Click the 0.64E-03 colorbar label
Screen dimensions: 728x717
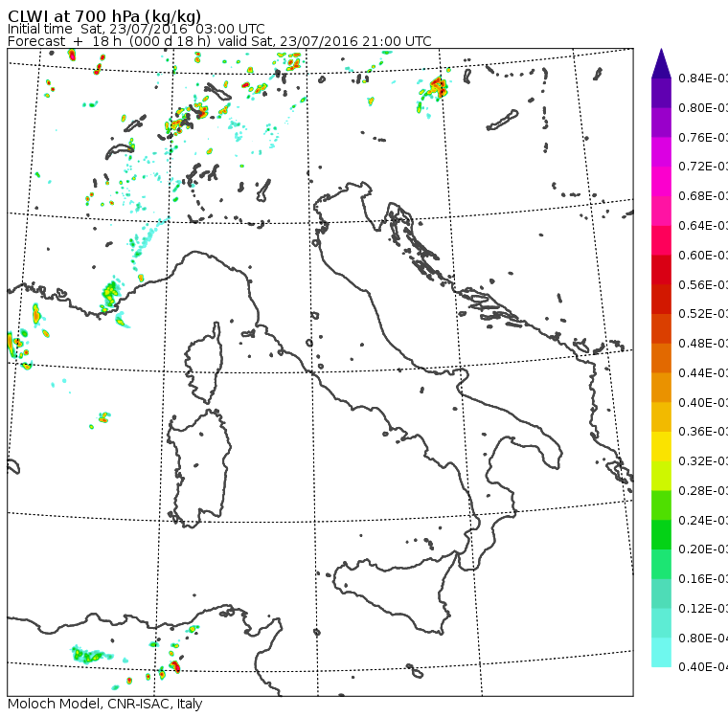pos(703,226)
